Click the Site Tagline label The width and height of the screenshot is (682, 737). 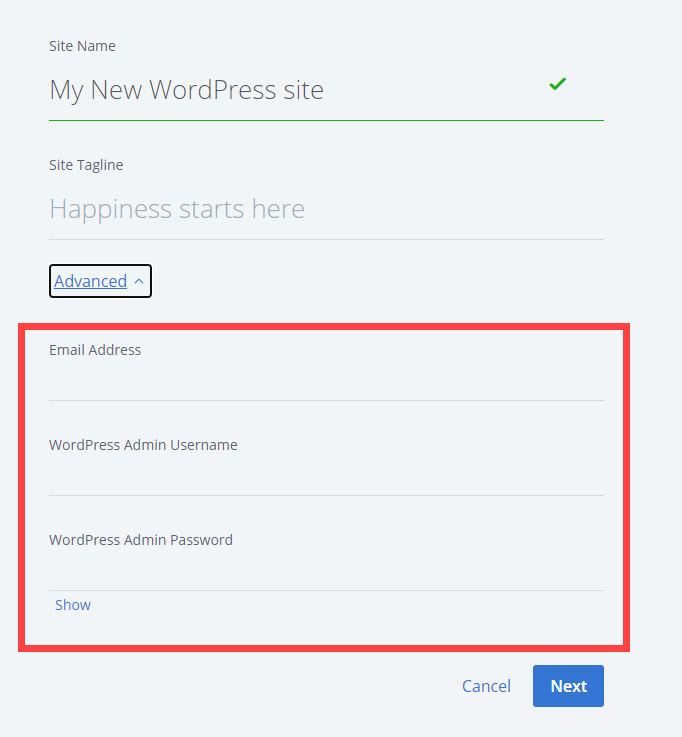pyautogui.click(x=86, y=165)
